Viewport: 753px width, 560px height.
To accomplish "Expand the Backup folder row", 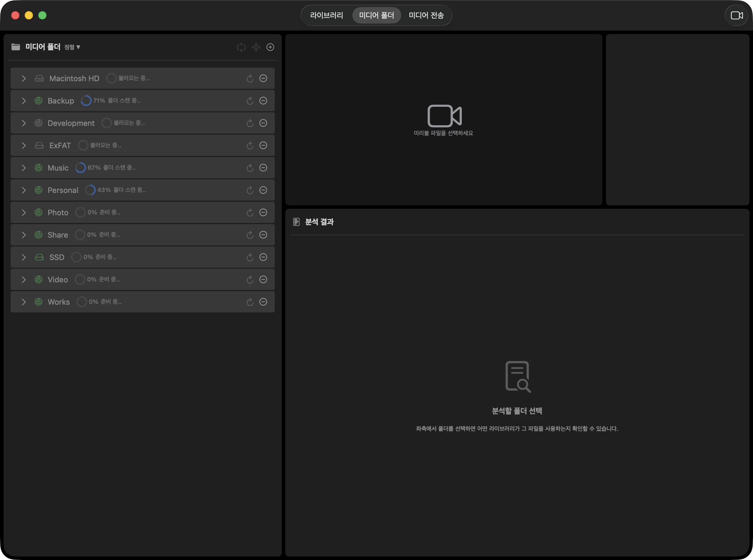I will click(x=24, y=101).
